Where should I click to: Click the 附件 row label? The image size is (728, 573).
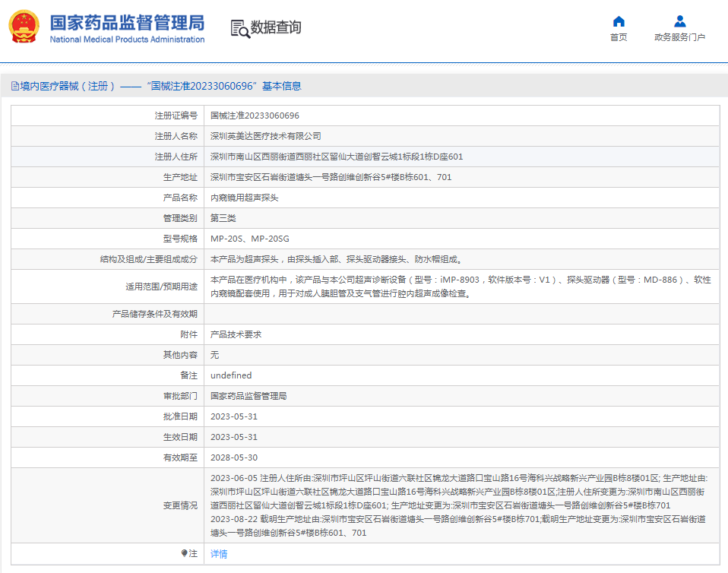coord(189,334)
